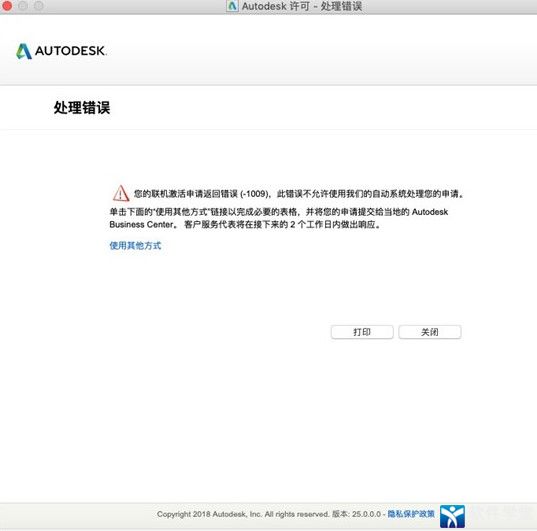This screenshot has width=537, height=531.
Task: Click the 关闭 button
Action: (430, 332)
